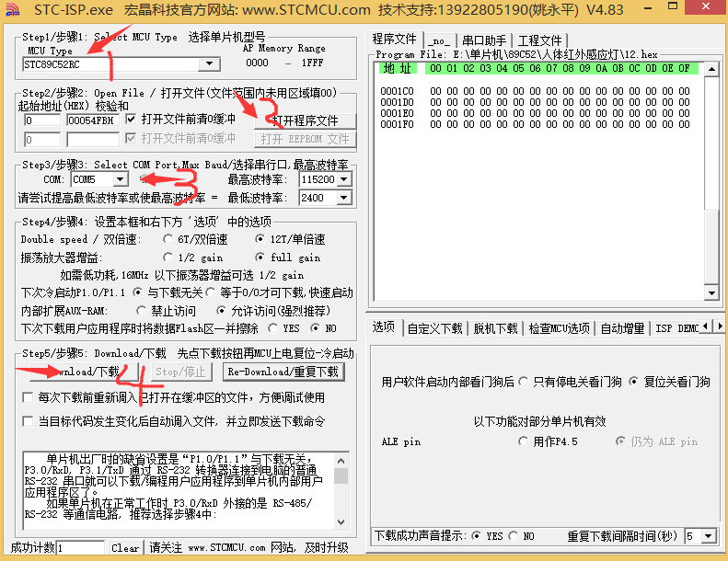Click hex viewer scroll down arrow

click(711, 292)
